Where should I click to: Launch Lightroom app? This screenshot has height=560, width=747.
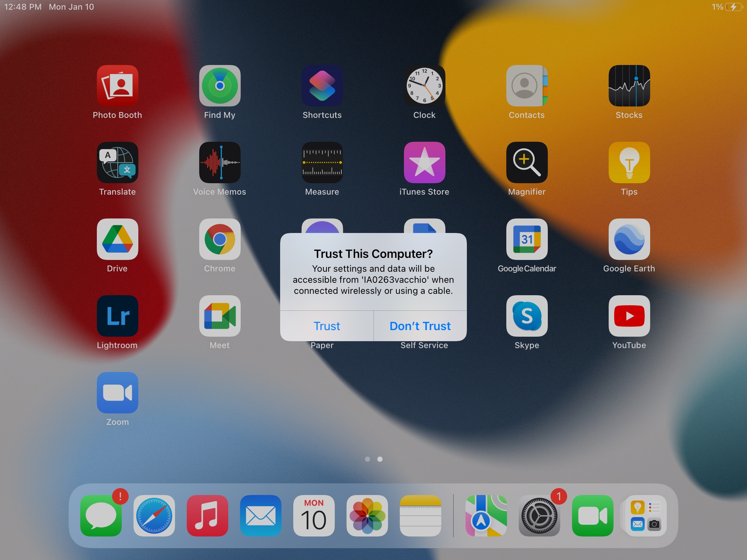[x=117, y=316]
